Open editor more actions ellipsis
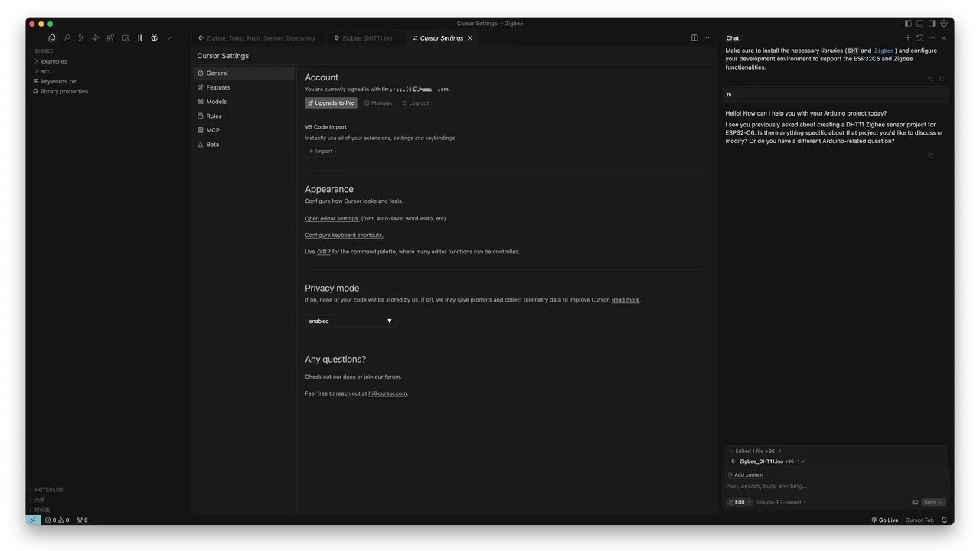 pos(707,37)
